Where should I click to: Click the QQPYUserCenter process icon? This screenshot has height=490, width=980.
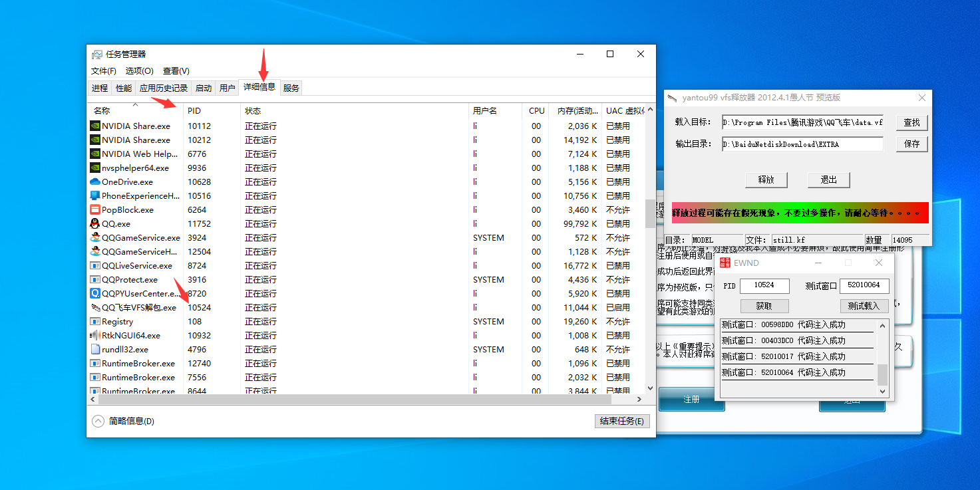pyautogui.click(x=94, y=293)
